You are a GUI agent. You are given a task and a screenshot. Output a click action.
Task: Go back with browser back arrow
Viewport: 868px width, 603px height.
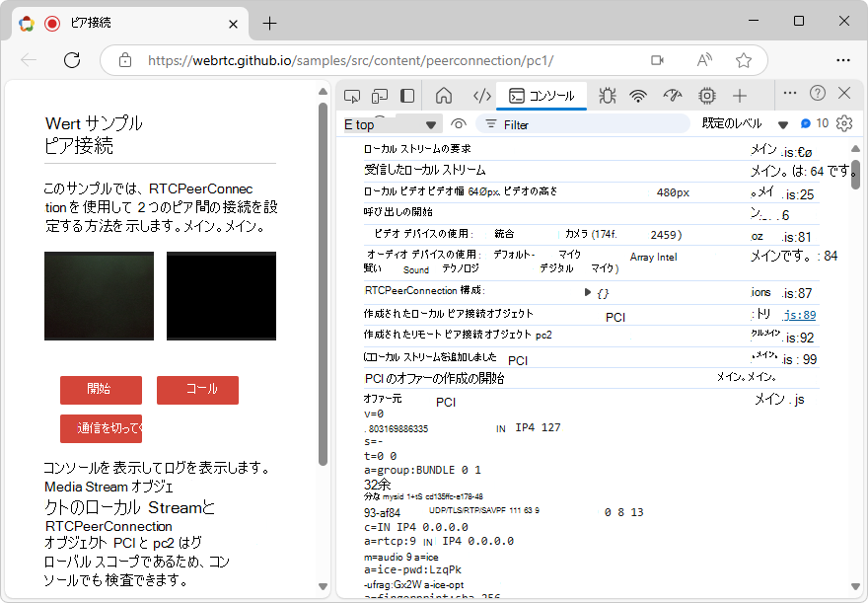tap(29, 60)
